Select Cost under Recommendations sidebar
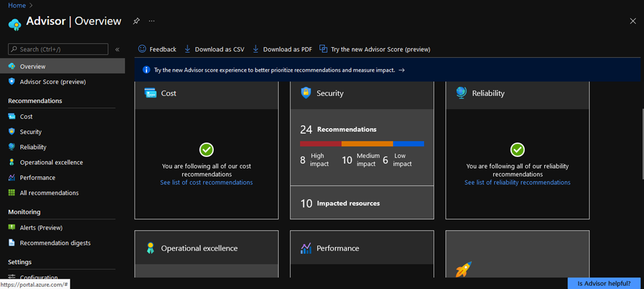 [26, 117]
